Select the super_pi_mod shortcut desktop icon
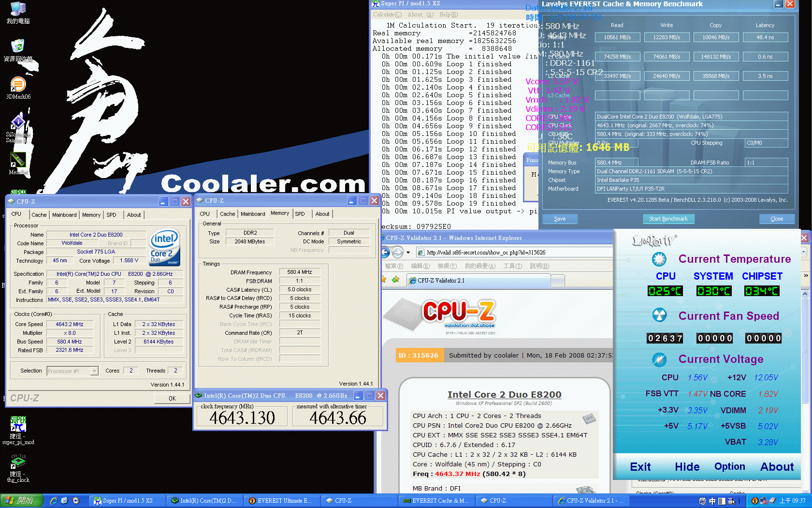The image size is (812, 508). (18, 430)
